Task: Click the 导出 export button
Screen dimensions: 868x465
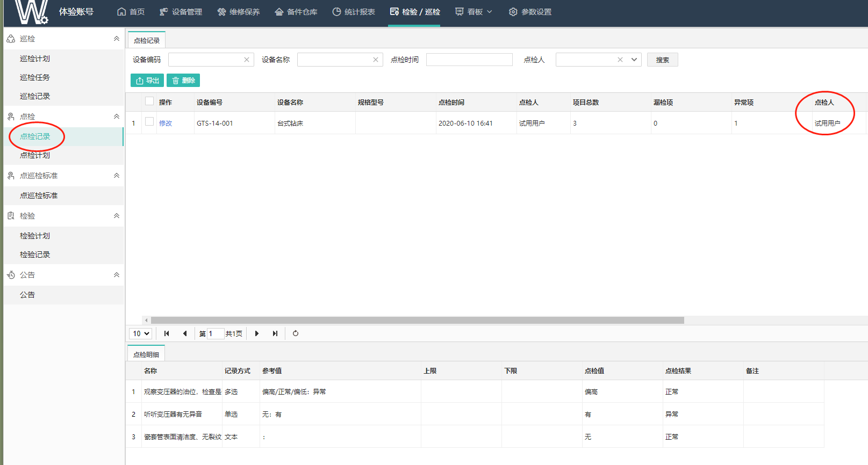Action: pyautogui.click(x=147, y=81)
